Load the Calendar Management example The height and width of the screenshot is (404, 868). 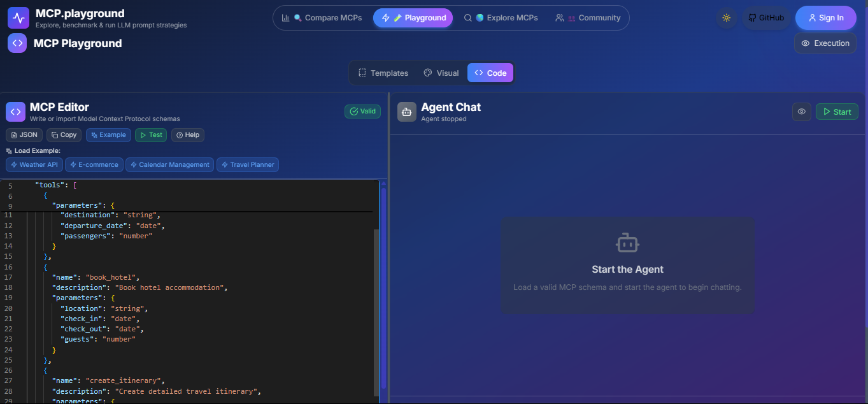(x=169, y=164)
